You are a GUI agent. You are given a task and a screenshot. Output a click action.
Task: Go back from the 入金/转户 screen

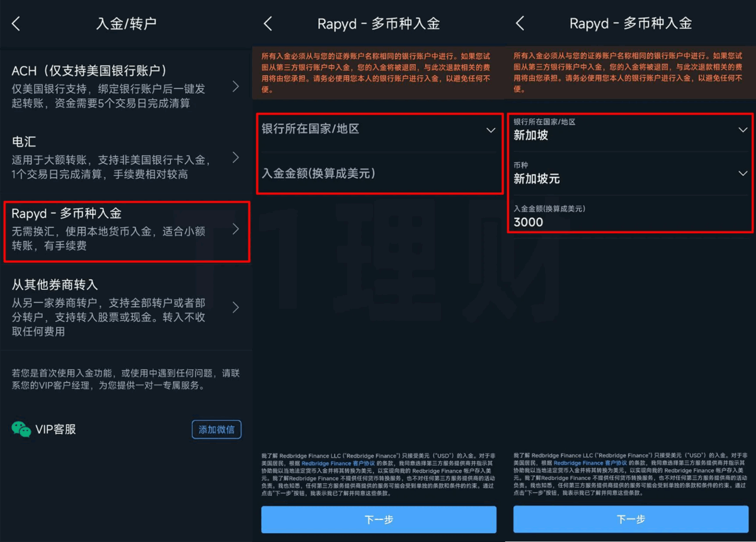(x=16, y=24)
